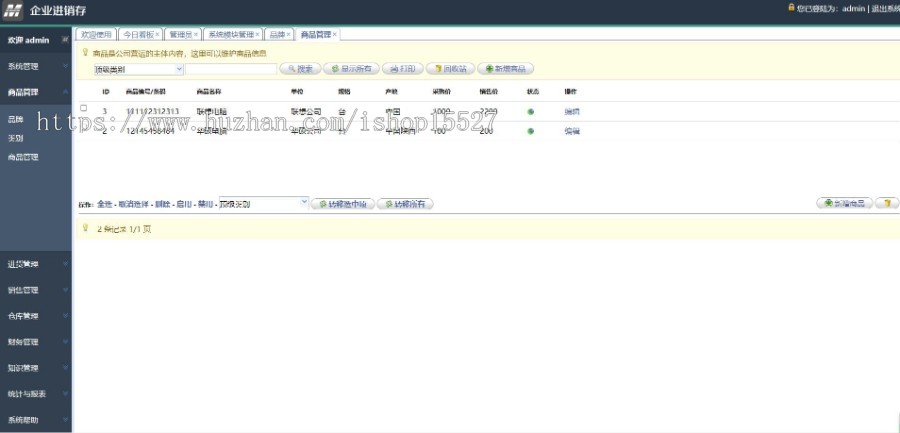
Task: Click 退出系统 link at top right
Action: click(x=884, y=8)
